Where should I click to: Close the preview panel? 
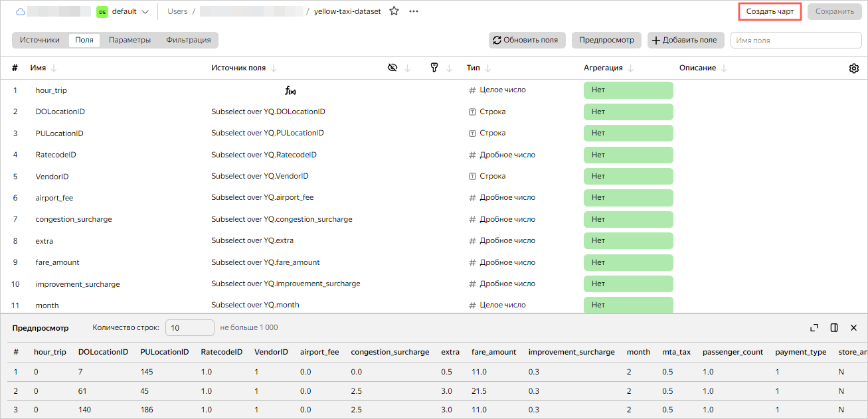point(854,327)
